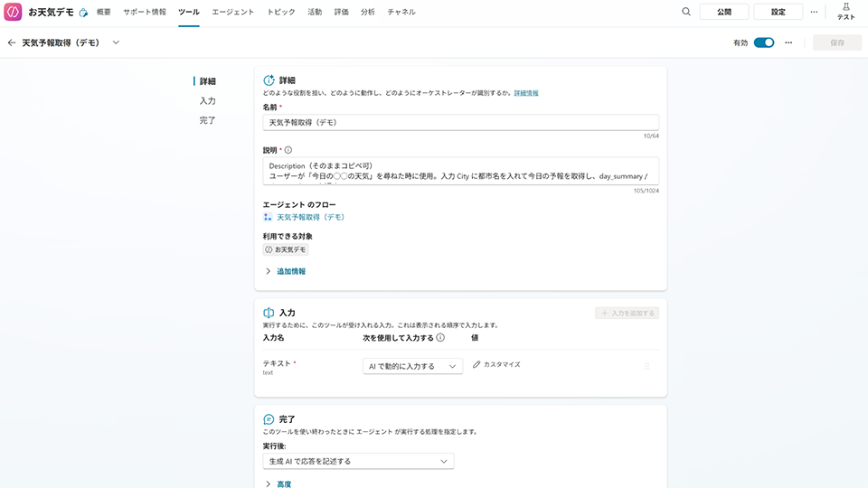868x488 pixels.
Task: Click the 名前 input field
Action: click(x=460, y=122)
